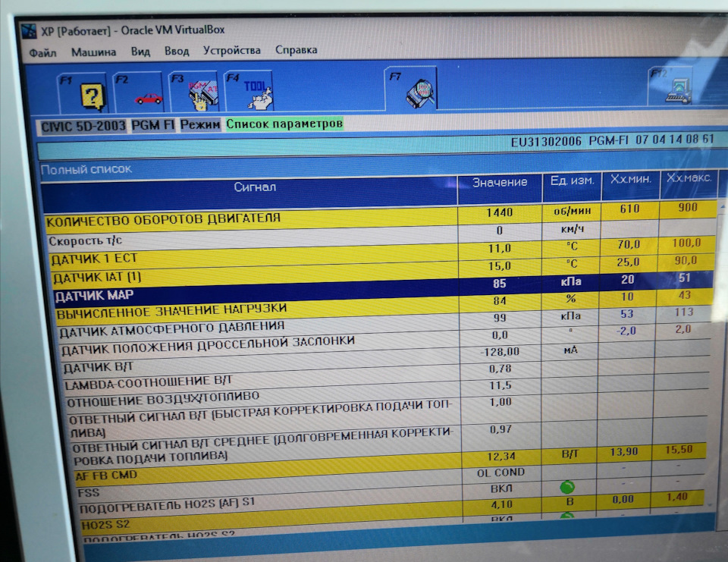Viewport: 728px width, 562px height.
Task: Click the PGM FI breadcrumb
Action: pos(152,125)
